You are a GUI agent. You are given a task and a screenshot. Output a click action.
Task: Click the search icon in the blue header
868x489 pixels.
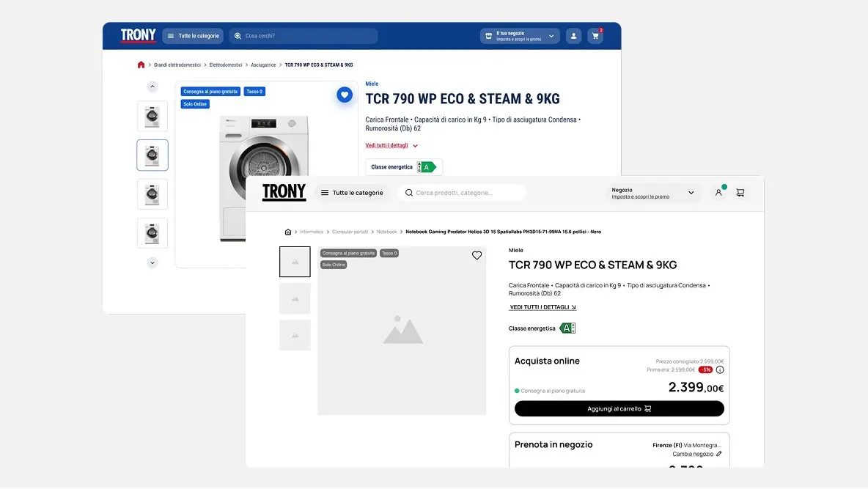point(238,36)
